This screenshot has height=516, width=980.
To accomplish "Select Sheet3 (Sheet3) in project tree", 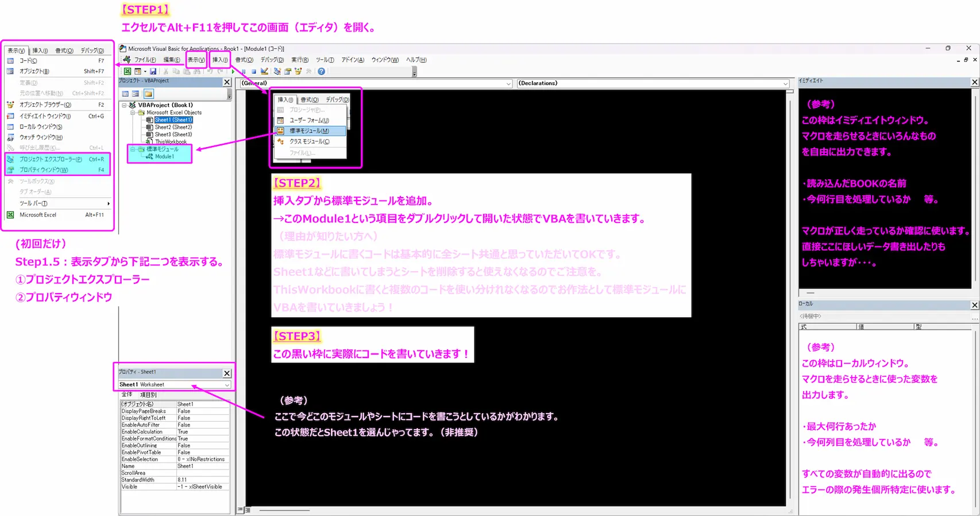I will tap(173, 134).
